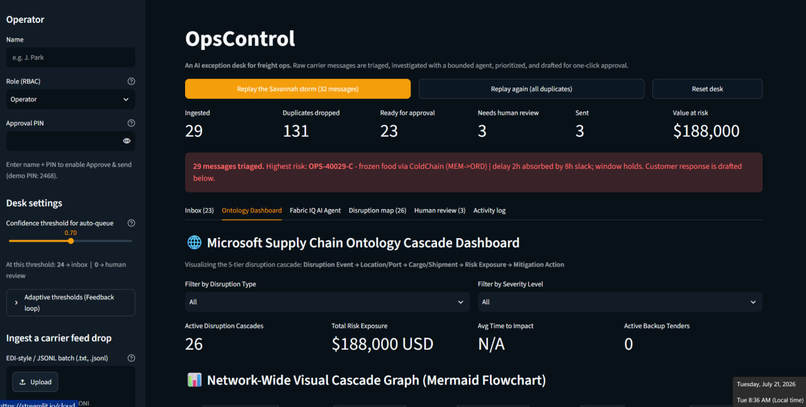Viewport: 806px width, 407px height.
Task: Open Filter by Severity Level dropdown
Action: [620, 302]
